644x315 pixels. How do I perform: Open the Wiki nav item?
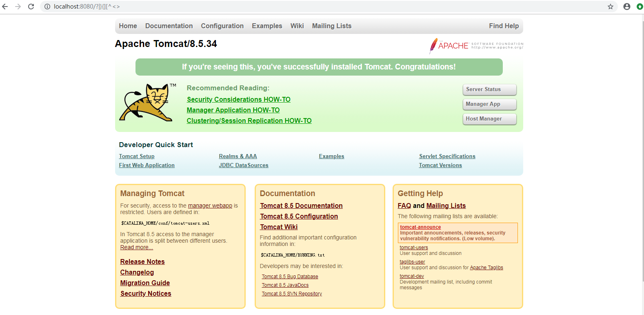(x=297, y=26)
